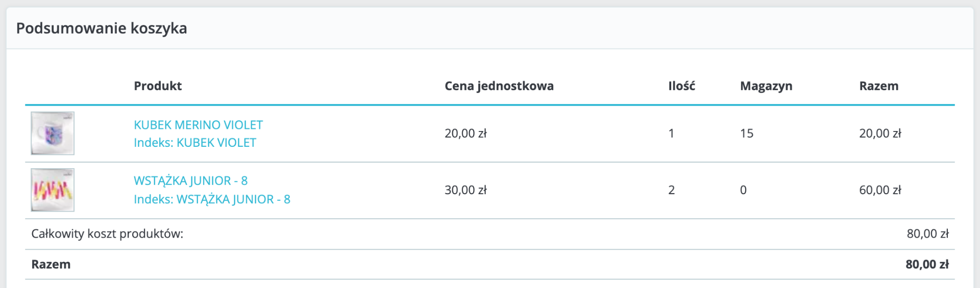Click the bold 80,00 zł grand total
The height and width of the screenshot is (288, 980).
(927, 265)
